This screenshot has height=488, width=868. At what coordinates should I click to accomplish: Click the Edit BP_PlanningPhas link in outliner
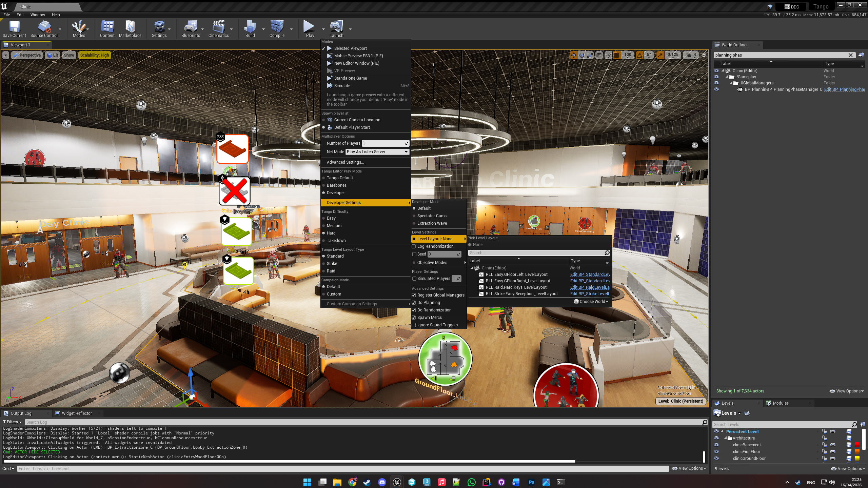pos(845,89)
